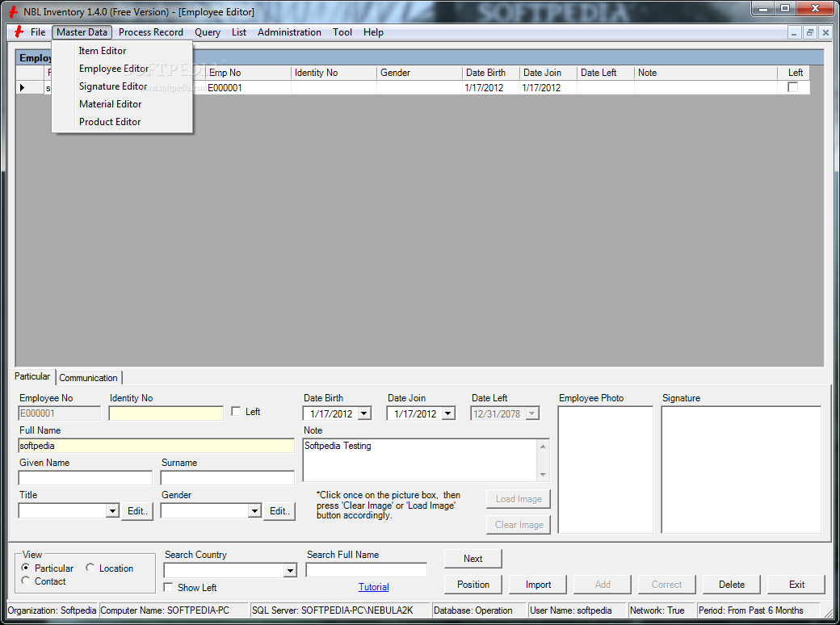Expand the Title combo box

(x=112, y=511)
